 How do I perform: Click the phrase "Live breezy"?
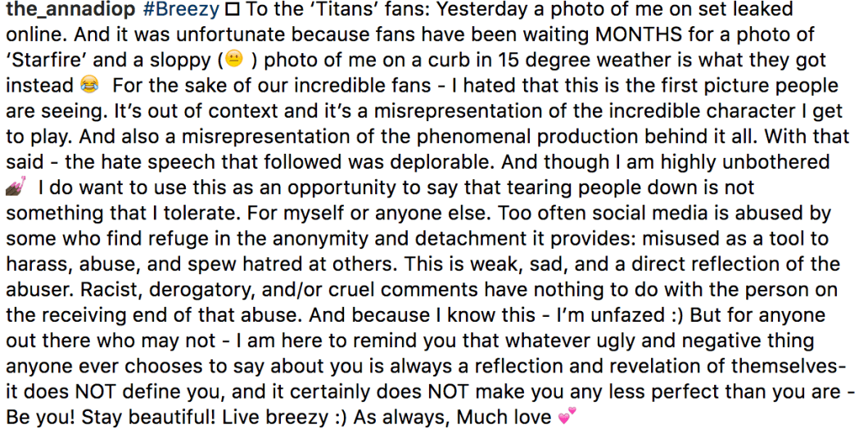point(268,418)
